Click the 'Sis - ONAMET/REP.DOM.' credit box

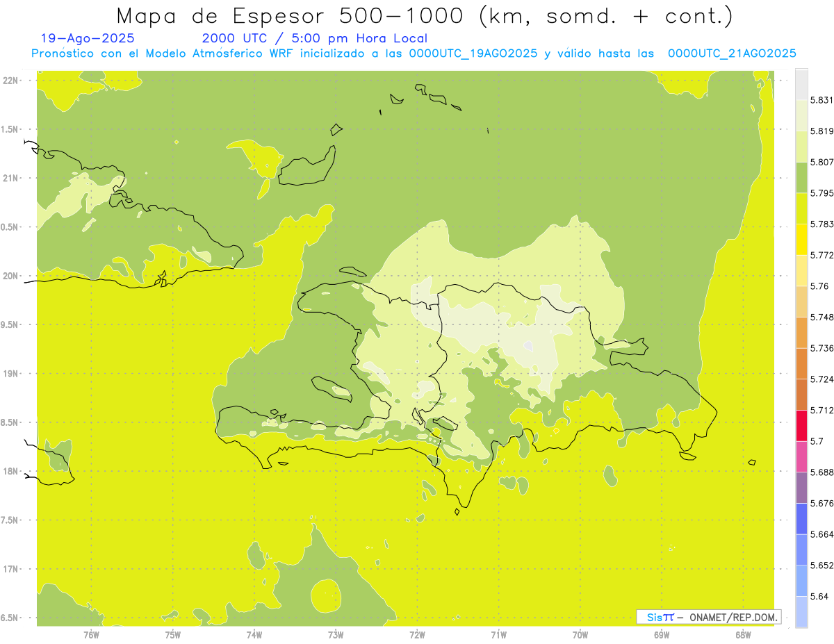(710, 617)
